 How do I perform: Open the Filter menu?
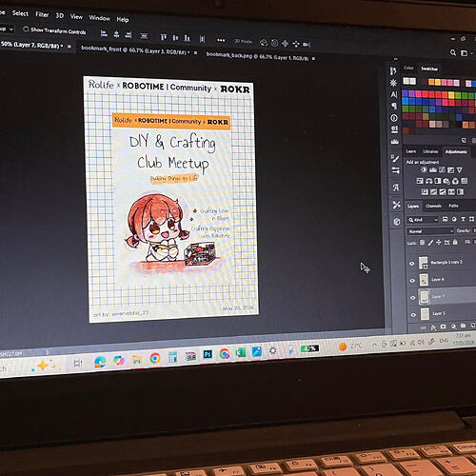tap(42, 14)
